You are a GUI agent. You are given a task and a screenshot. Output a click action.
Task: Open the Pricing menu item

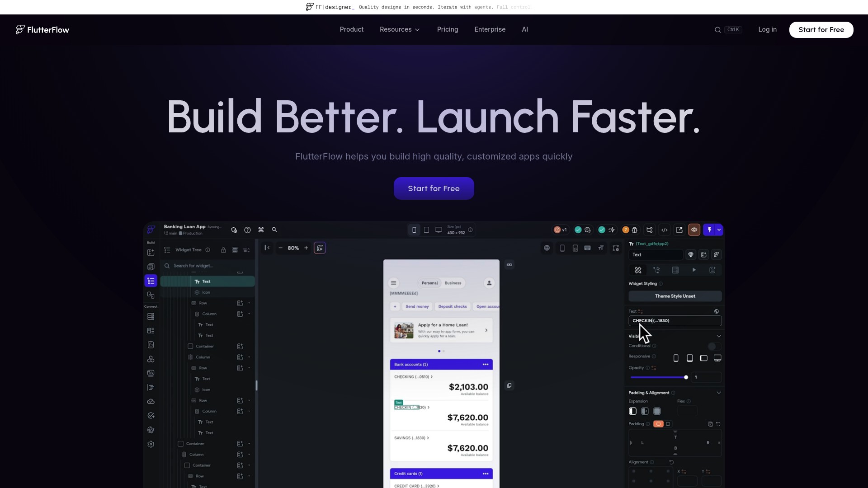pos(448,30)
